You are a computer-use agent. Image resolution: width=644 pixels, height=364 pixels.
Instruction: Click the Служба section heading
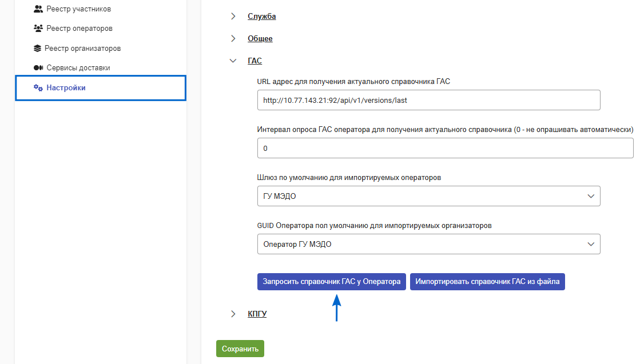tap(261, 17)
